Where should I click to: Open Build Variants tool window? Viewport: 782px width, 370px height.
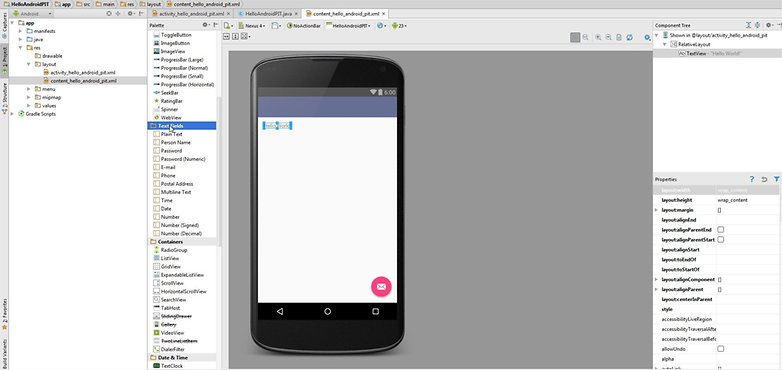(x=4, y=353)
